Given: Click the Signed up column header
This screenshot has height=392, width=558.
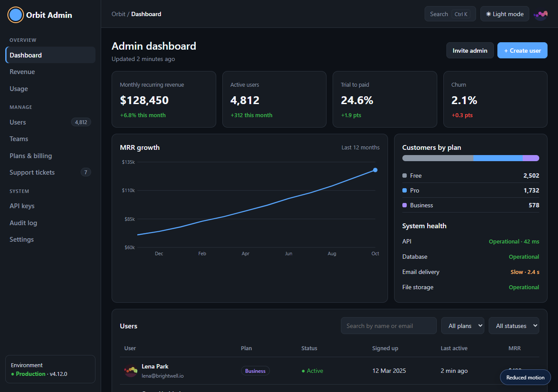Looking at the screenshot, I should point(385,348).
